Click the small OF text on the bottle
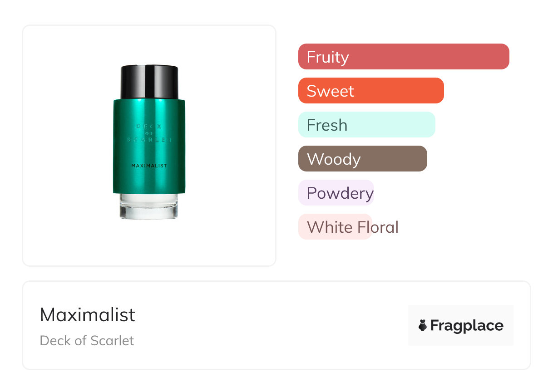 click(x=149, y=133)
